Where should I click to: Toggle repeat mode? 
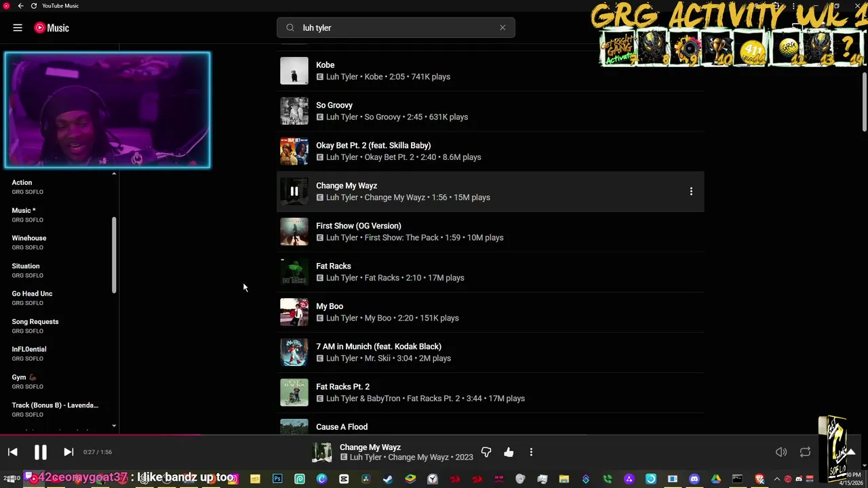coord(805,452)
